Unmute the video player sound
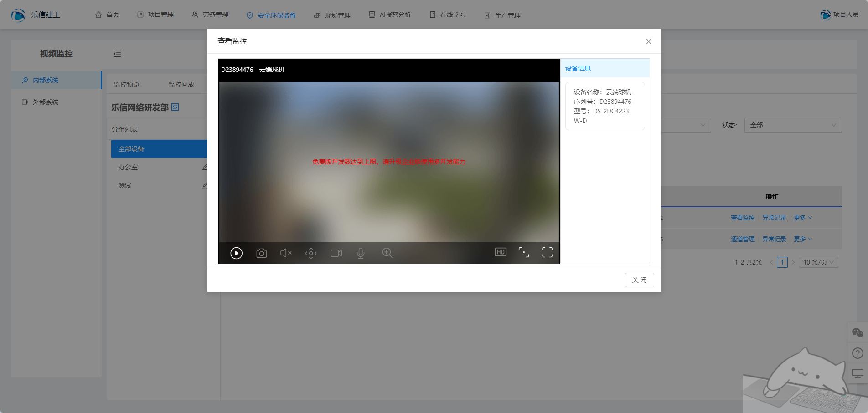This screenshot has height=413, width=868. [x=286, y=253]
